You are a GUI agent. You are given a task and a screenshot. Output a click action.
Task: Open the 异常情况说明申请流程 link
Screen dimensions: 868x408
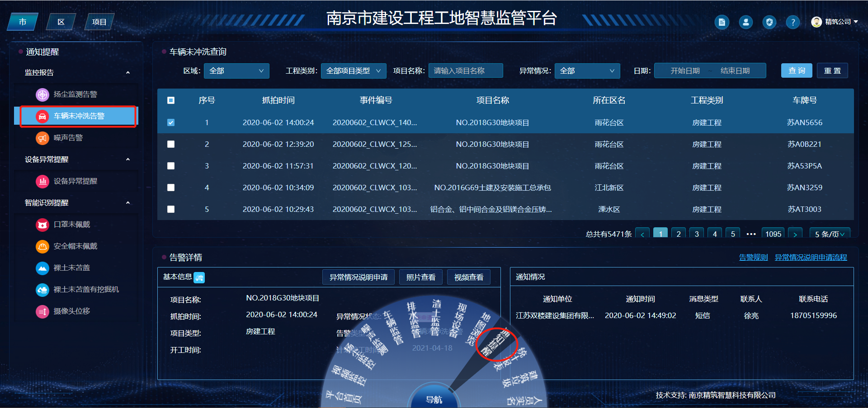pyautogui.click(x=811, y=257)
